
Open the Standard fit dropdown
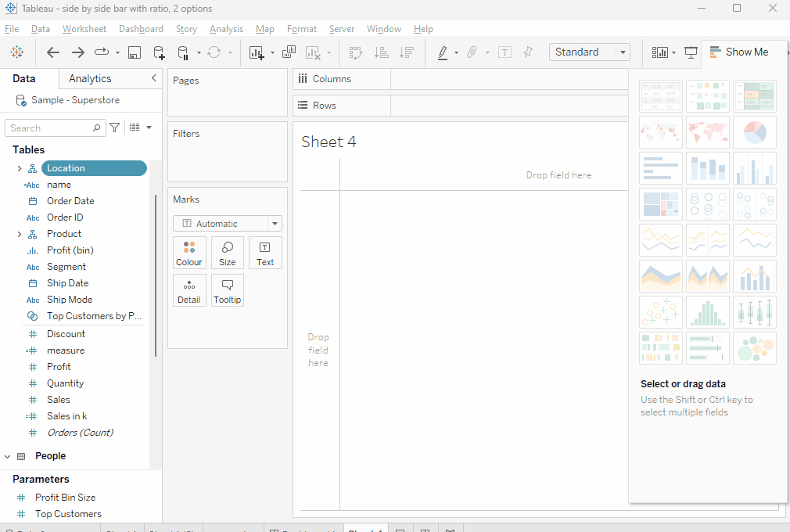(590, 52)
